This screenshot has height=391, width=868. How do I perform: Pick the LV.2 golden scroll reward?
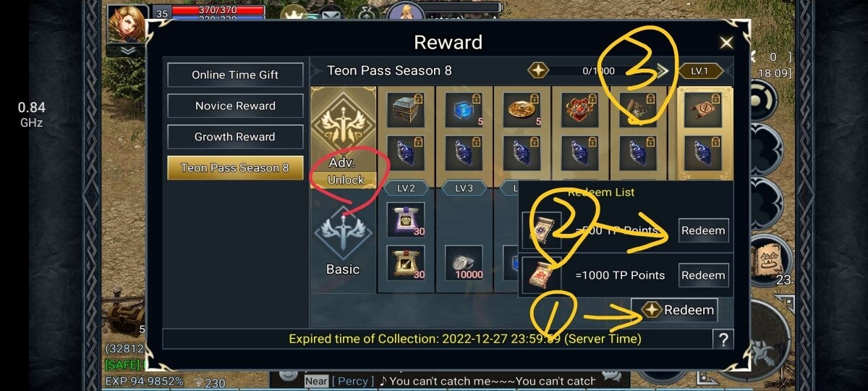(405, 264)
